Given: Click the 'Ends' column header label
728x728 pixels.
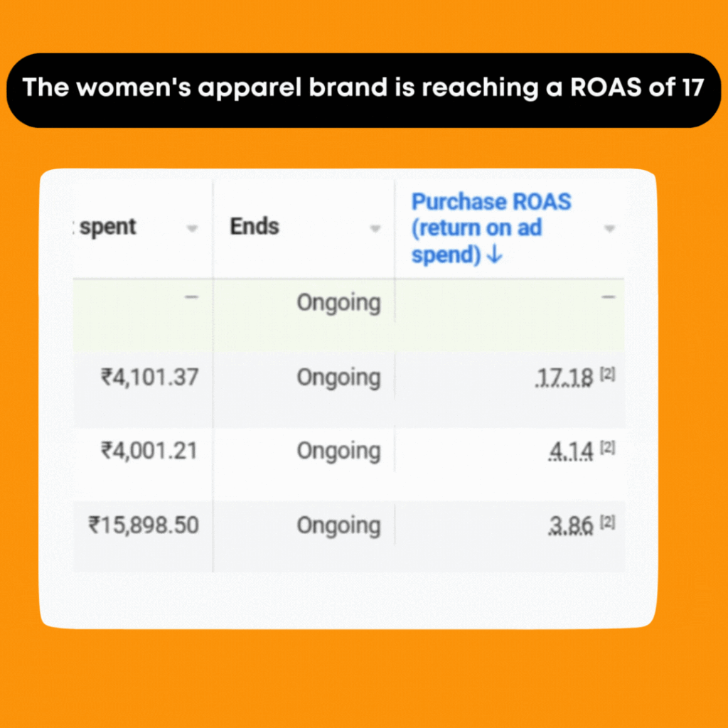Looking at the screenshot, I should (253, 226).
